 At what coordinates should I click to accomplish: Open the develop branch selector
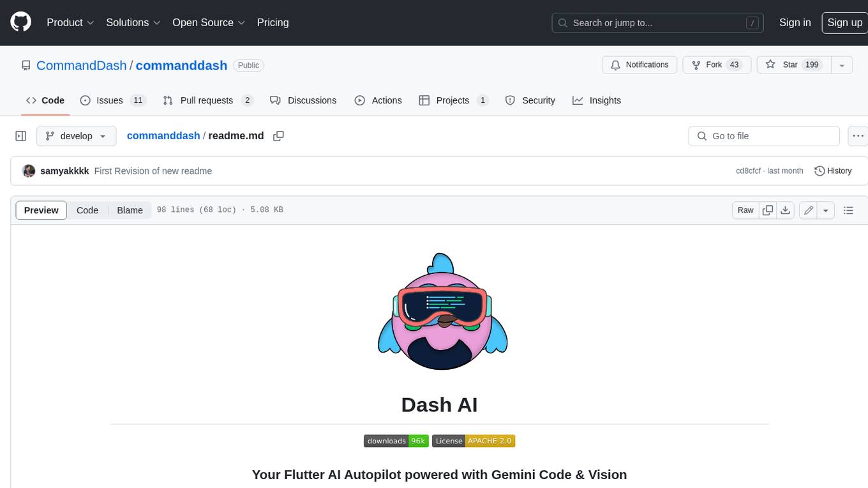77,136
